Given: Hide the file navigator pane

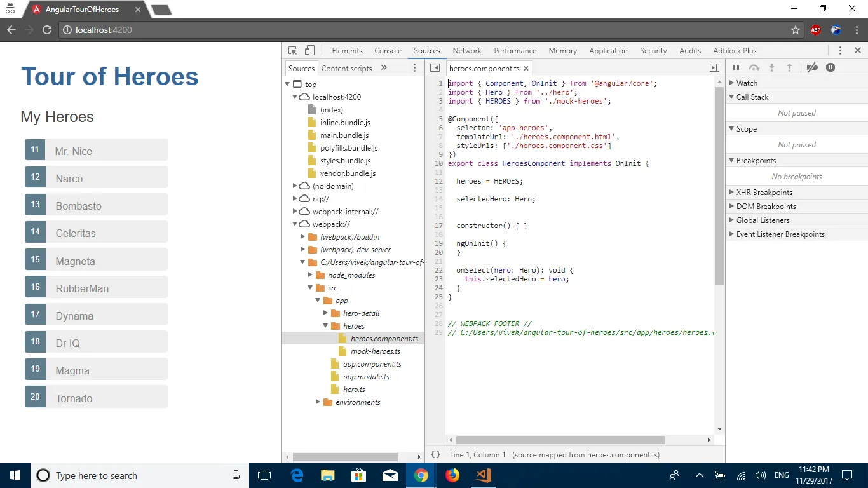Looking at the screenshot, I should [435, 68].
